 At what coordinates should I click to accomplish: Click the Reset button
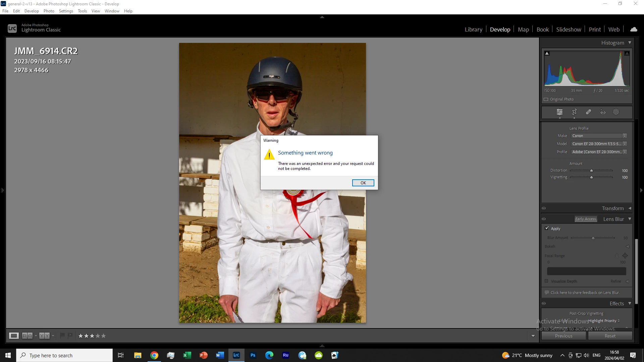click(x=610, y=336)
